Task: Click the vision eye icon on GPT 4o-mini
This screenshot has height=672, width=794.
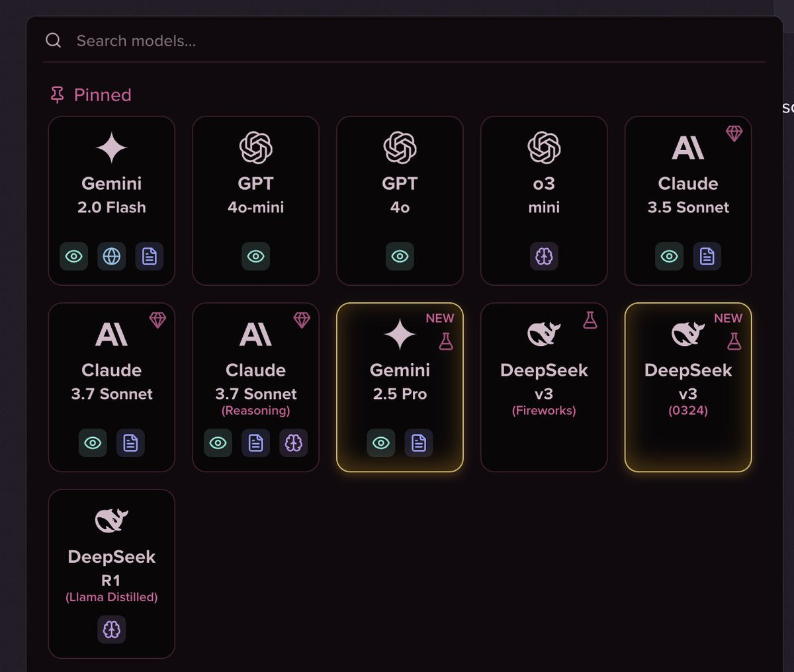Action: click(256, 256)
